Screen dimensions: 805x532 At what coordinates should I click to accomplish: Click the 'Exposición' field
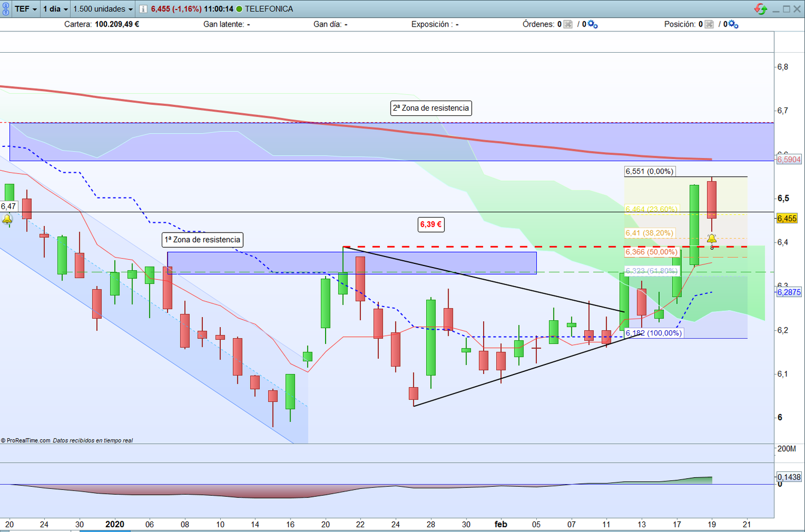pyautogui.click(x=435, y=24)
